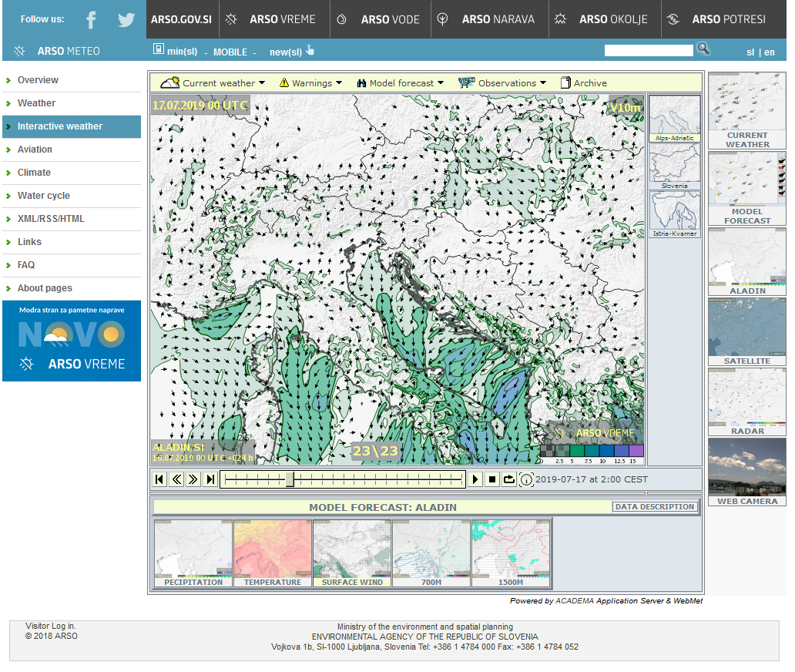
Task: Expand the Observations menu
Action: (x=502, y=82)
